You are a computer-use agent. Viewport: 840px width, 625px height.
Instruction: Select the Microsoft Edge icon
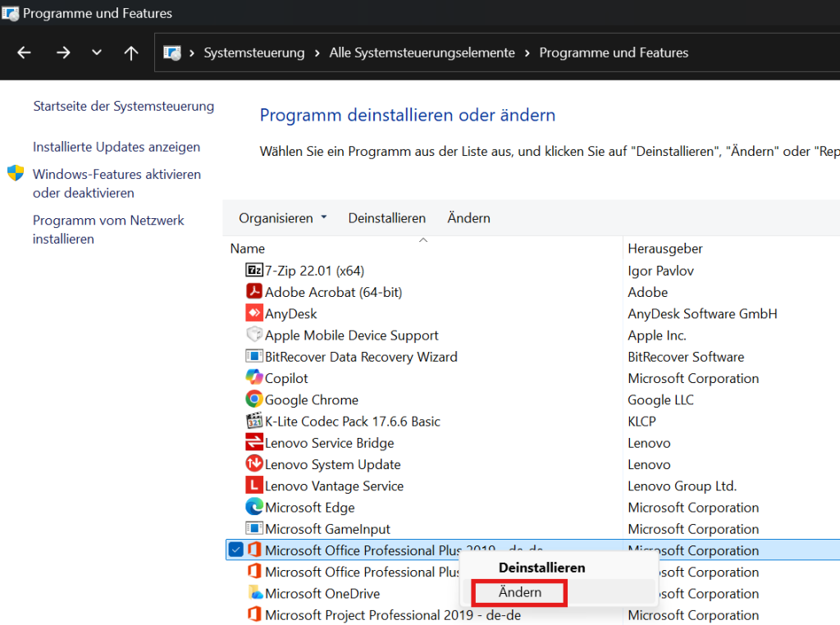(254, 507)
